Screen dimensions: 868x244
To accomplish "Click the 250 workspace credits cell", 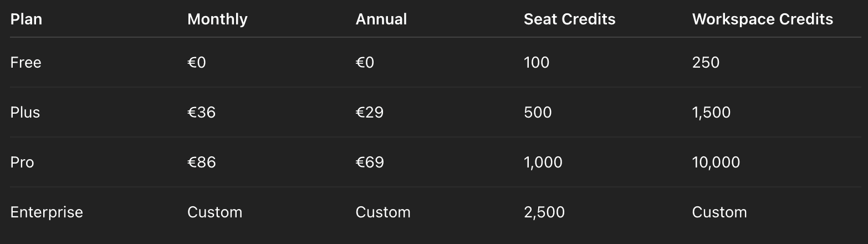I will [x=706, y=62].
